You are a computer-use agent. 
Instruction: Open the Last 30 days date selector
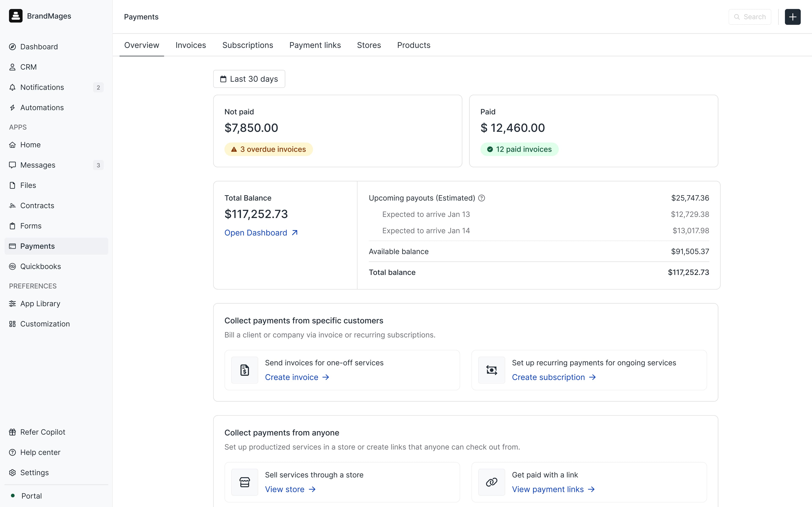(x=249, y=79)
